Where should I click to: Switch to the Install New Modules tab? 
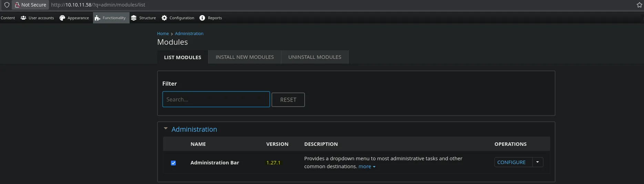(245, 57)
